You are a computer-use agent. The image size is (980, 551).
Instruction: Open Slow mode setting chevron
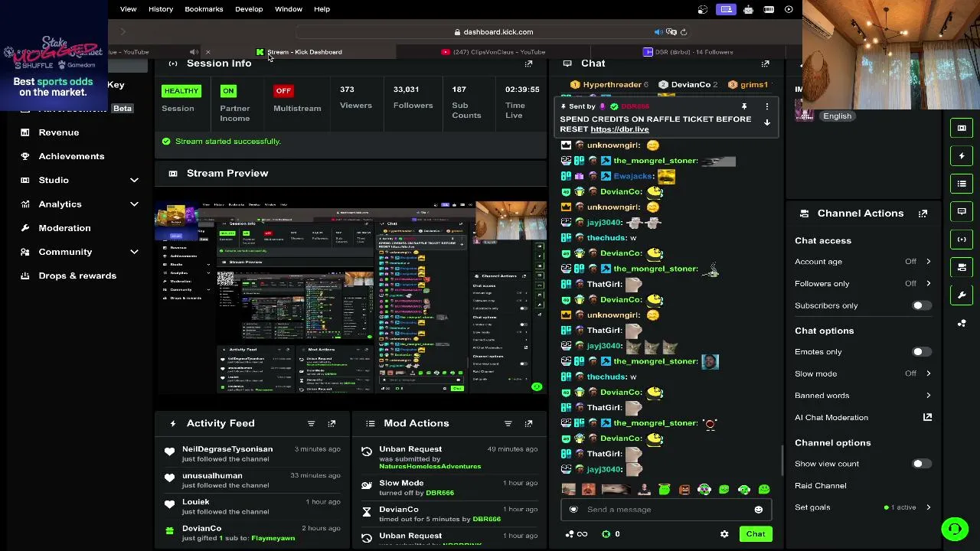tap(928, 374)
